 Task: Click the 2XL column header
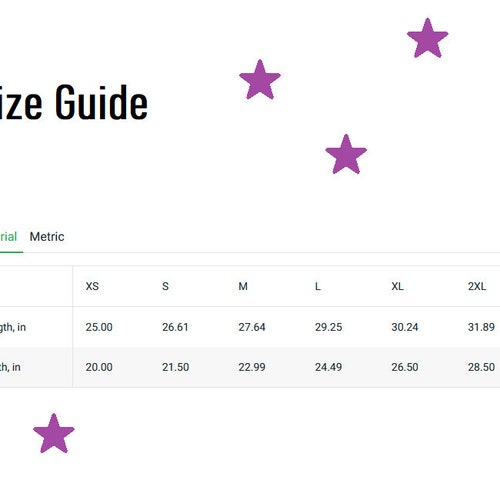pyautogui.click(x=477, y=286)
